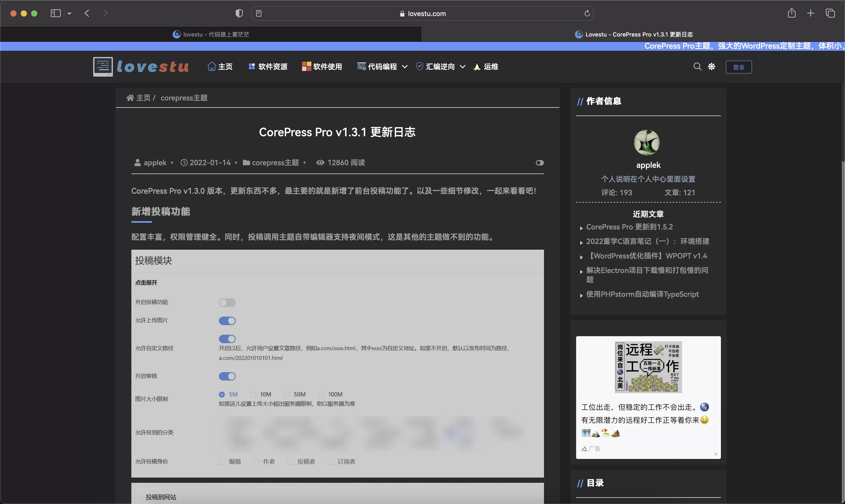Screen dimensions: 845x504
Task: Open the corepress主题 category link in meta
Action: point(275,163)
